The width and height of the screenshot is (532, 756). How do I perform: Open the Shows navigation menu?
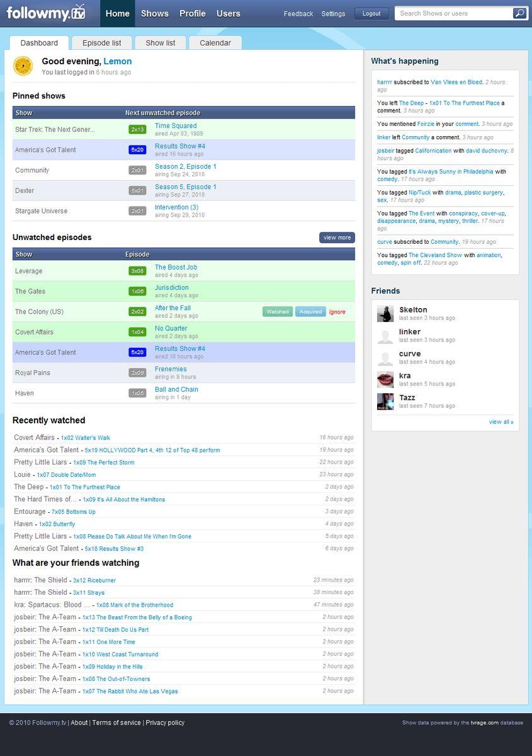[x=155, y=13]
